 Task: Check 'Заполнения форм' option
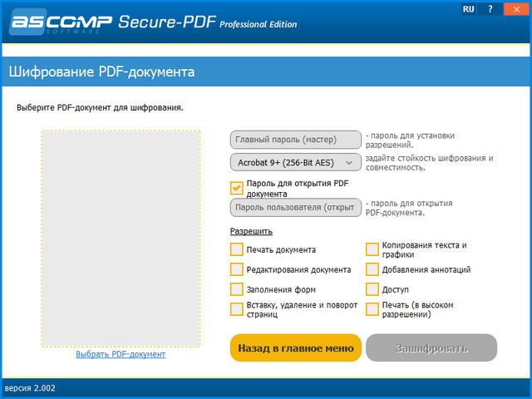[x=237, y=289]
